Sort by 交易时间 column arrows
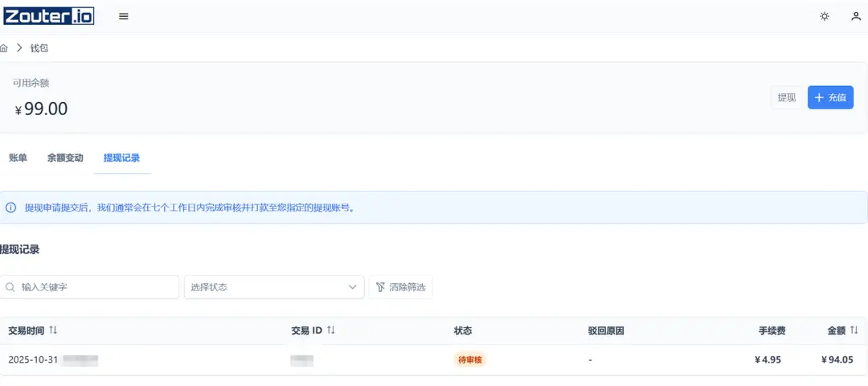 point(53,331)
